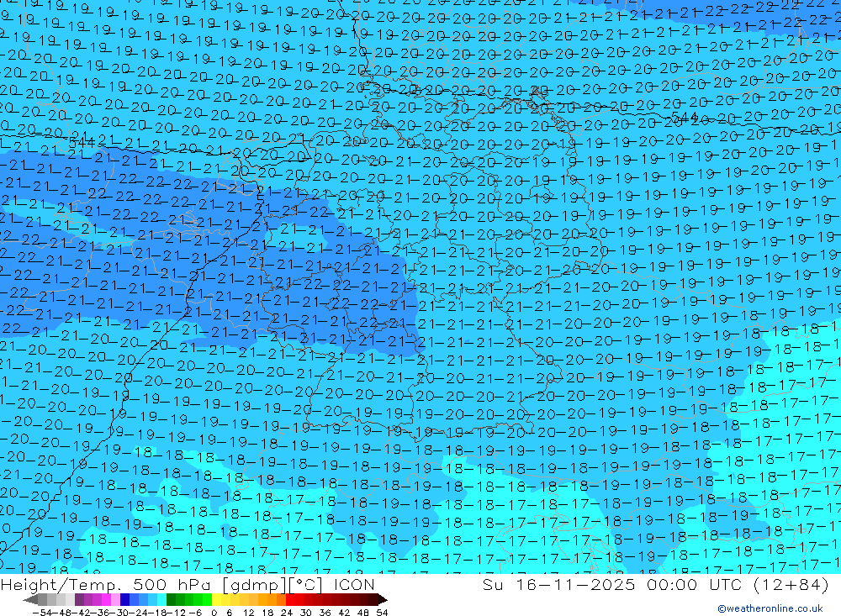The height and width of the screenshot is (616, 841).
Task: Click the gray left arrow end of color scale
Action: coord(30,600)
